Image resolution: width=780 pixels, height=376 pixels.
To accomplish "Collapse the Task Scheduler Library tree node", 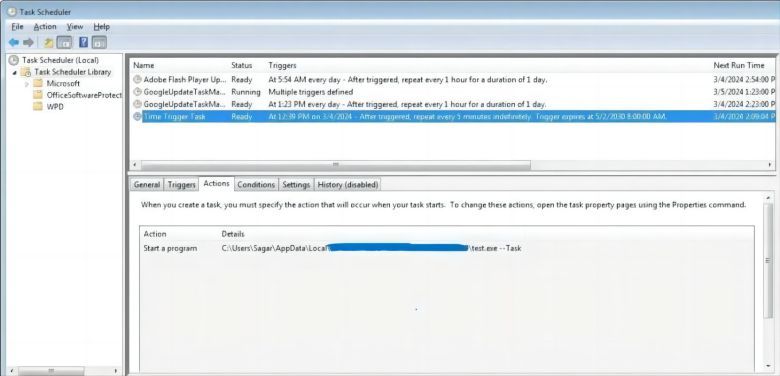I will (14, 73).
